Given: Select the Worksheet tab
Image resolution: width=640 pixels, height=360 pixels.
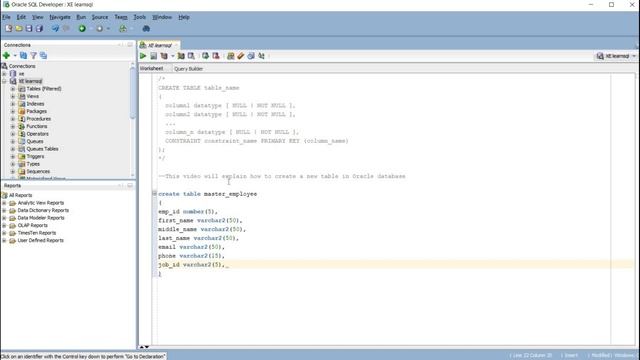Looking at the screenshot, I should (151, 69).
